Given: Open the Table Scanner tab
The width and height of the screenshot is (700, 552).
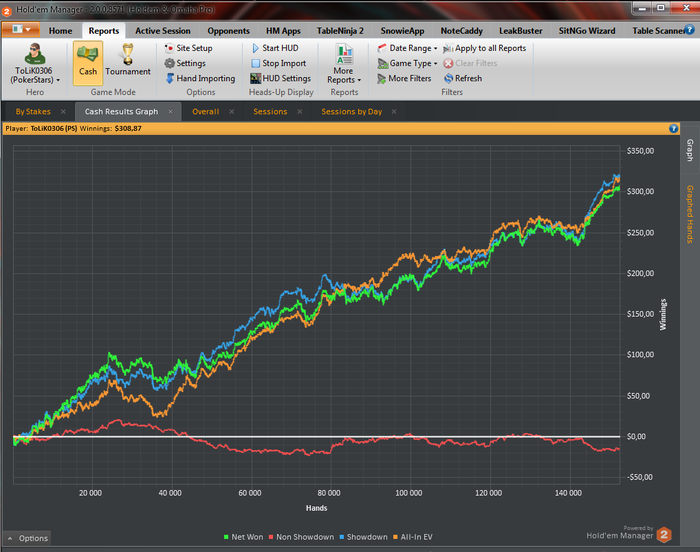Looking at the screenshot, I should point(657,31).
